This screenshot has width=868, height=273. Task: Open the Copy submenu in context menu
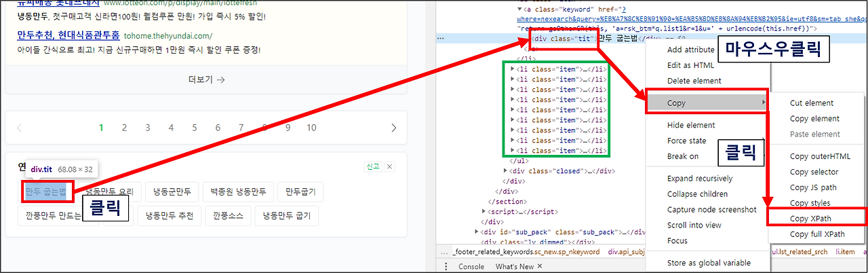coord(707,103)
